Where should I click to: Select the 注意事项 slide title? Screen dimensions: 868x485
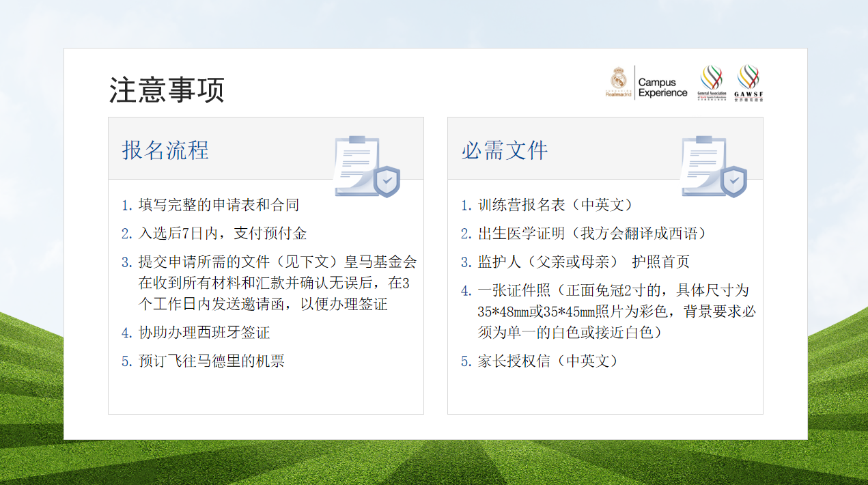167,90
